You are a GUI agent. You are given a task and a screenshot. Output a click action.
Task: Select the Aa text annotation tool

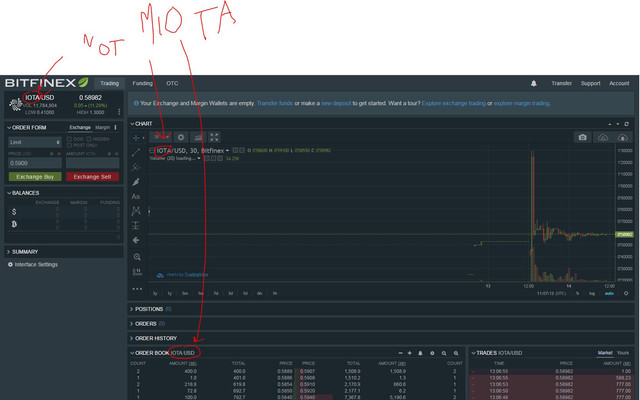(136, 196)
